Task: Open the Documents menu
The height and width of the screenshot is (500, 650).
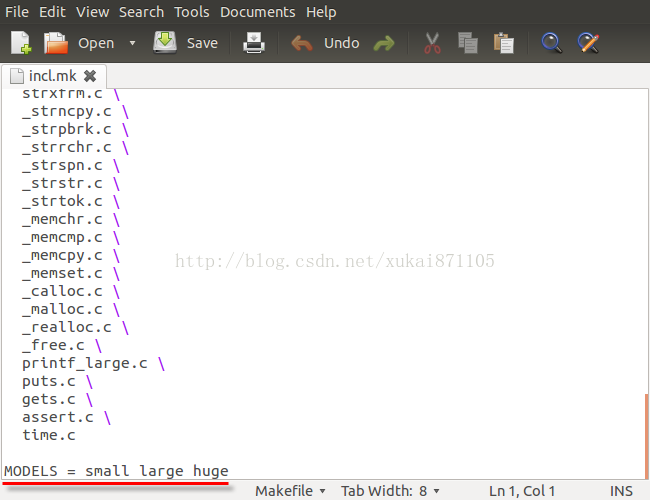Action: [x=257, y=12]
